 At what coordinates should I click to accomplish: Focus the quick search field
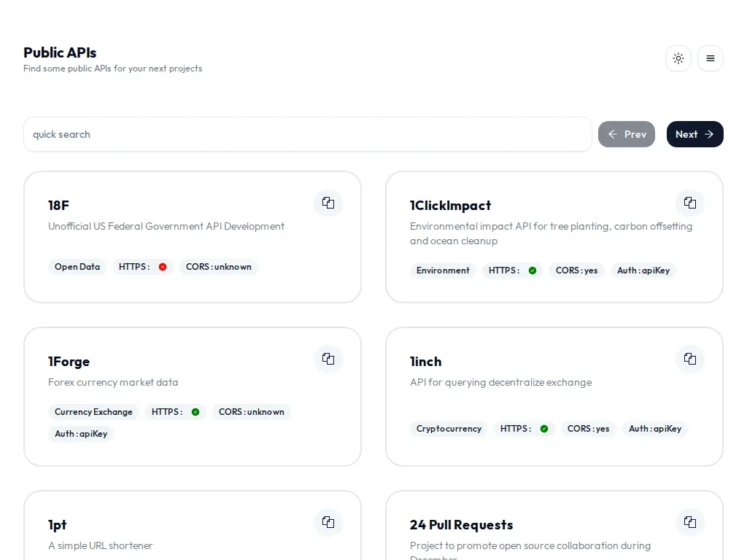308,134
